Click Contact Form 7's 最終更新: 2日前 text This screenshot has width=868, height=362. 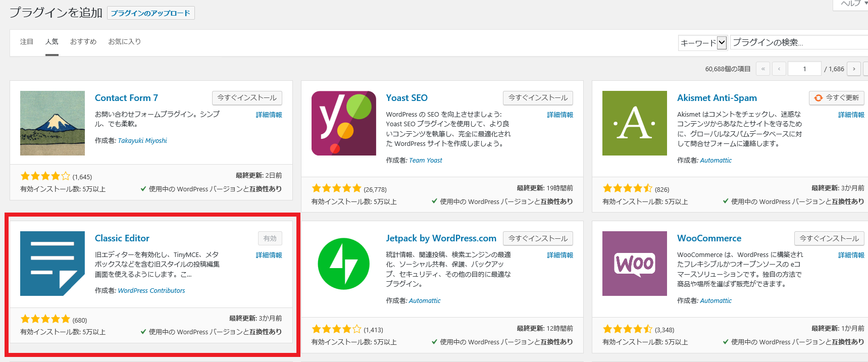pos(259,176)
